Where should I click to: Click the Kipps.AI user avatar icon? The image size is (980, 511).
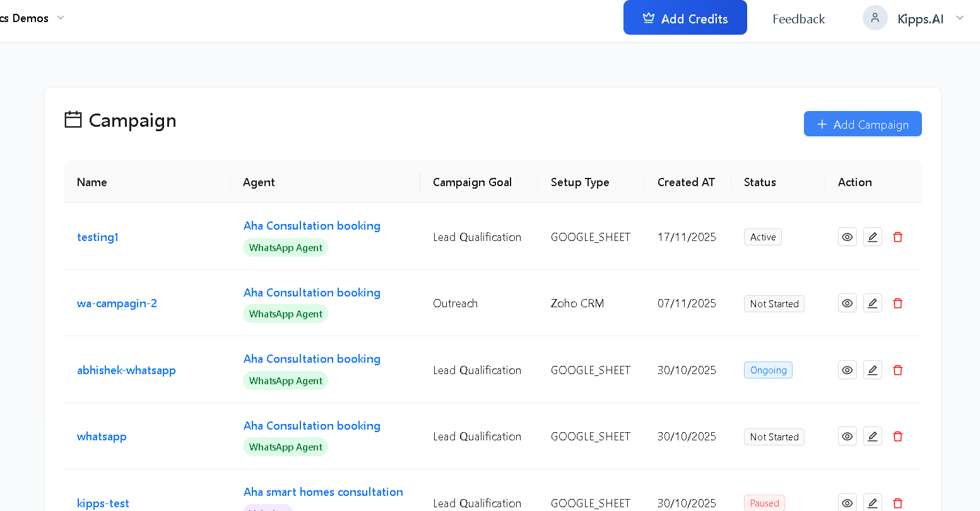(x=875, y=18)
